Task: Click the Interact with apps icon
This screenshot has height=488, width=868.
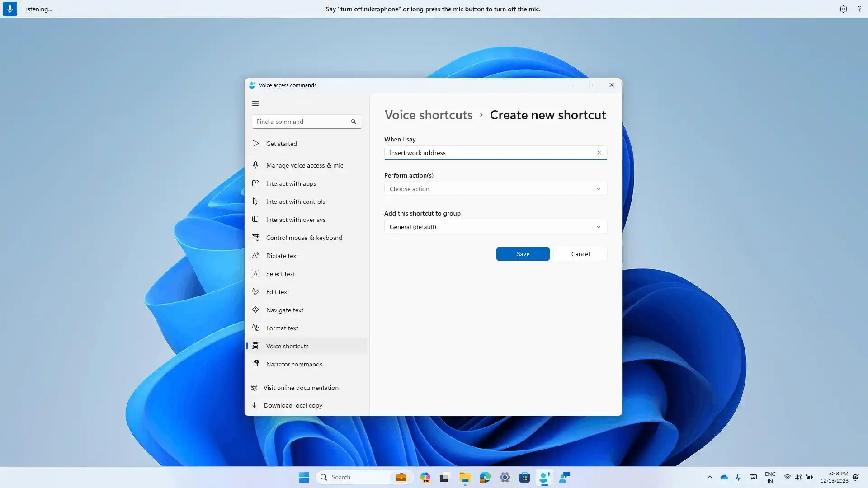Action: click(x=255, y=183)
